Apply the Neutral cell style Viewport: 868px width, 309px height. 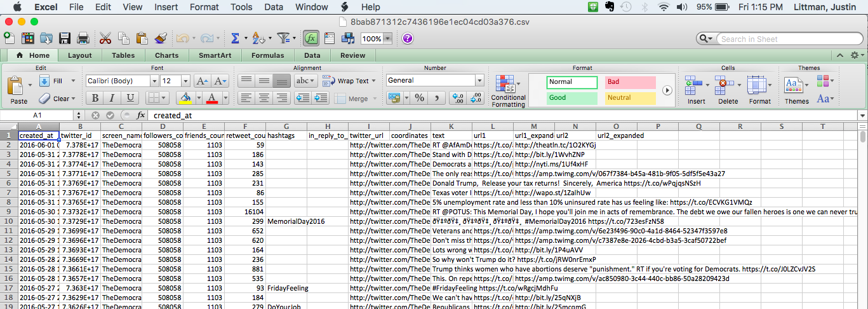tap(630, 98)
